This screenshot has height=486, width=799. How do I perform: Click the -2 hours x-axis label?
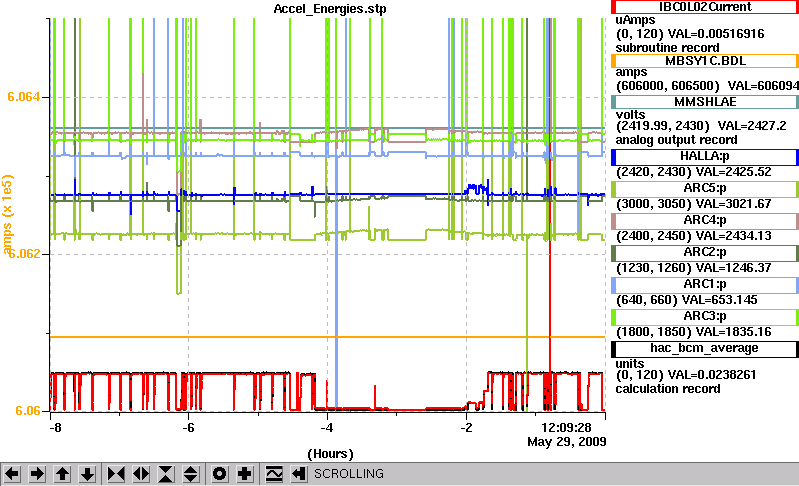tap(466, 427)
